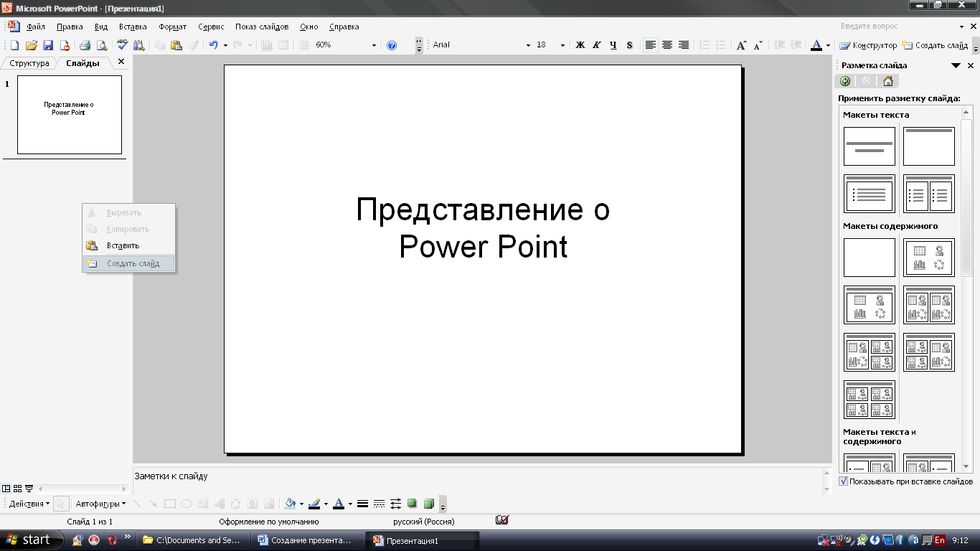
Task: Switch to the C:\Documents and Se... taskbar window
Action: (194, 540)
